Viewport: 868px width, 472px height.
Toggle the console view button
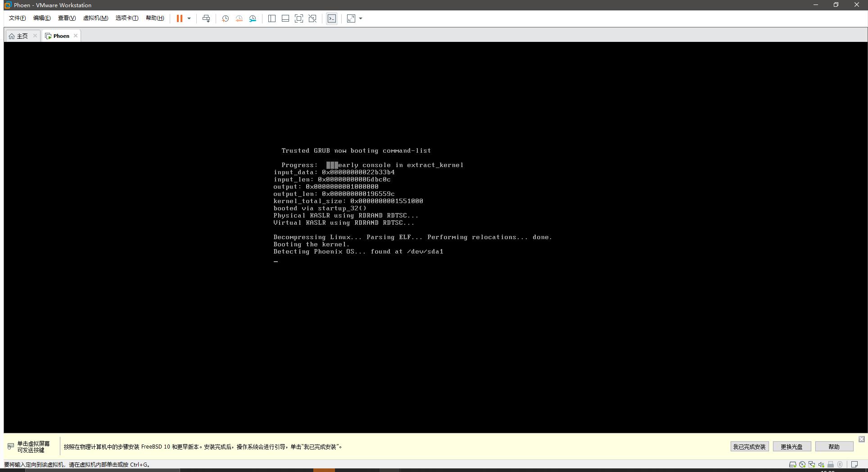pos(332,18)
